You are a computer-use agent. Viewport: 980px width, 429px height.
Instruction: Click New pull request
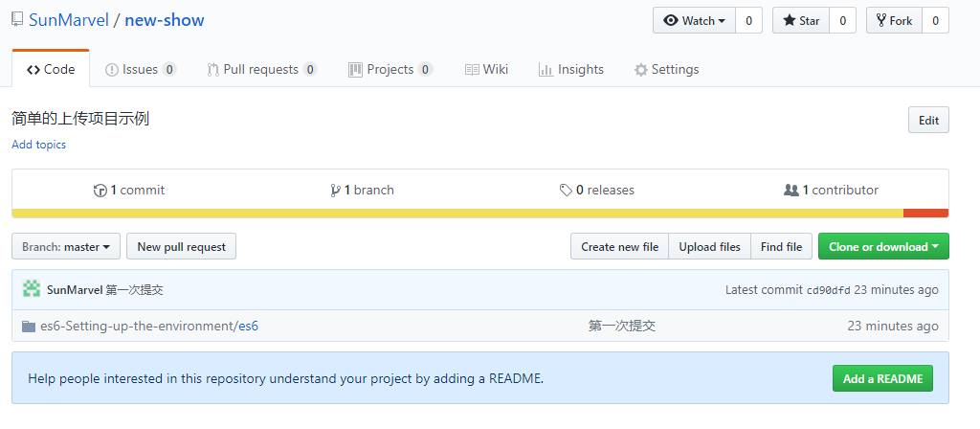(181, 246)
